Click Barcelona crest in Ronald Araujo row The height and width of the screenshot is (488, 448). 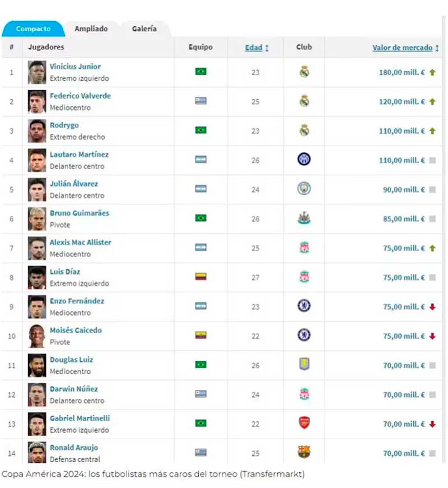pos(304,452)
